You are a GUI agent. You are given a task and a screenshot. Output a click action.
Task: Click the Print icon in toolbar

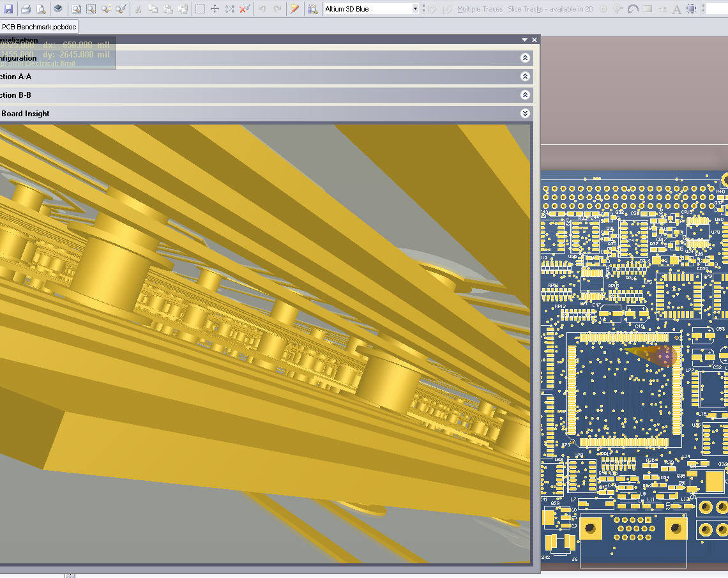(x=26, y=8)
